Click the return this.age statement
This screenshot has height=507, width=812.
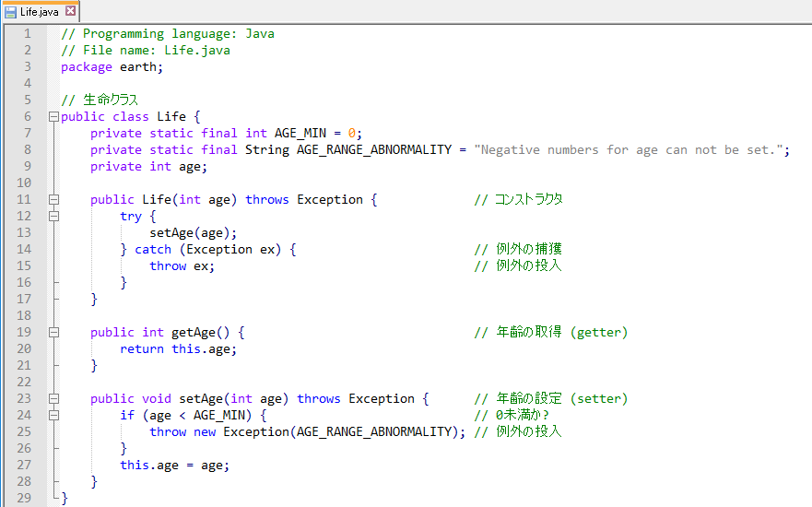pos(178,349)
